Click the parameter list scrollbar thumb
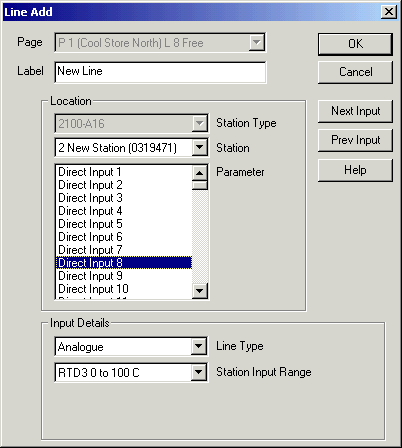 click(200, 185)
